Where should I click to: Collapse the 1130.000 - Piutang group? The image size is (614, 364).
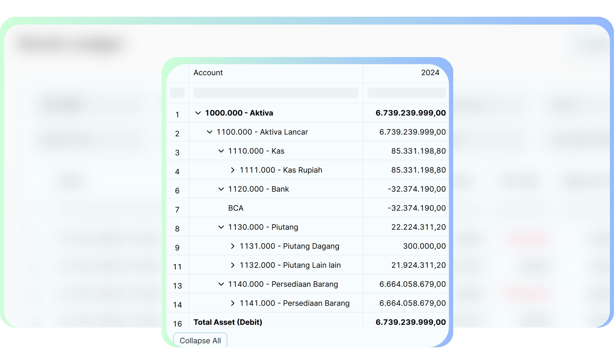(x=221, y=227)
